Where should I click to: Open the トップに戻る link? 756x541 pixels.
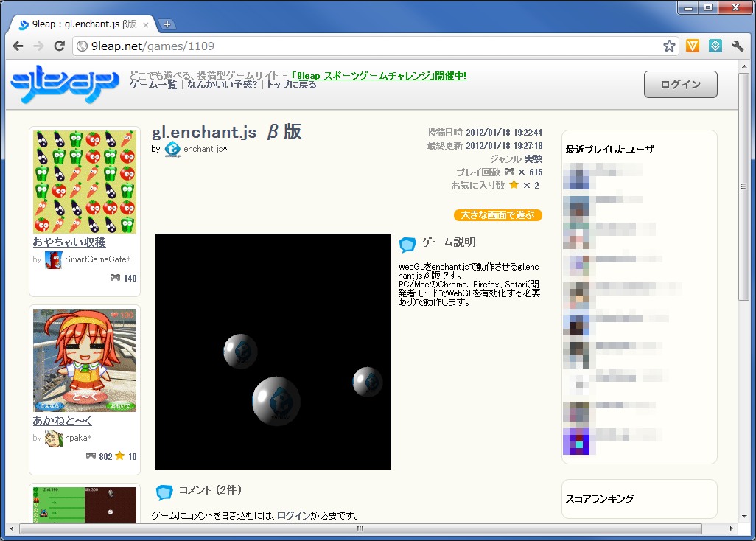[292, 85]
